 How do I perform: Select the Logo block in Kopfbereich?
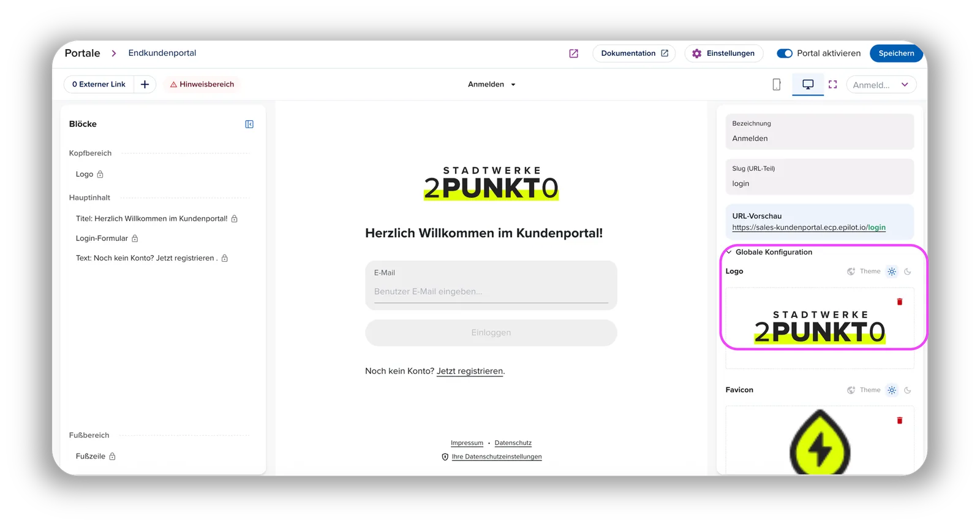[85, 175]
